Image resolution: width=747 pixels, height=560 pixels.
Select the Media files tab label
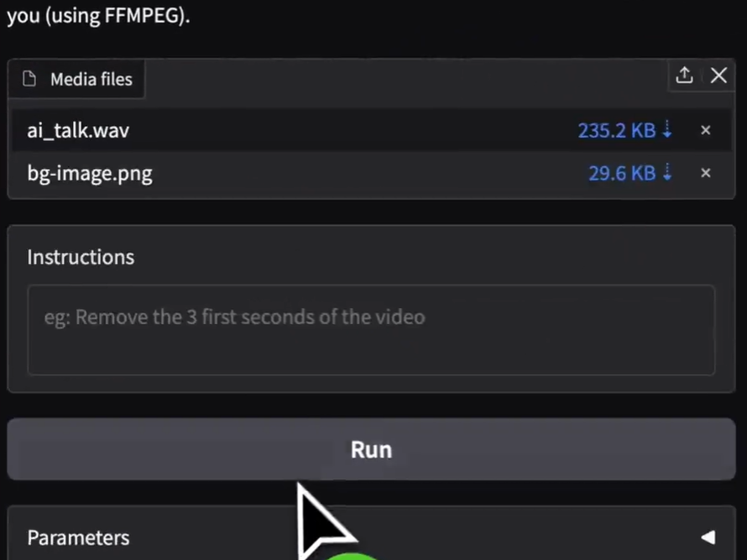(91, 80)
